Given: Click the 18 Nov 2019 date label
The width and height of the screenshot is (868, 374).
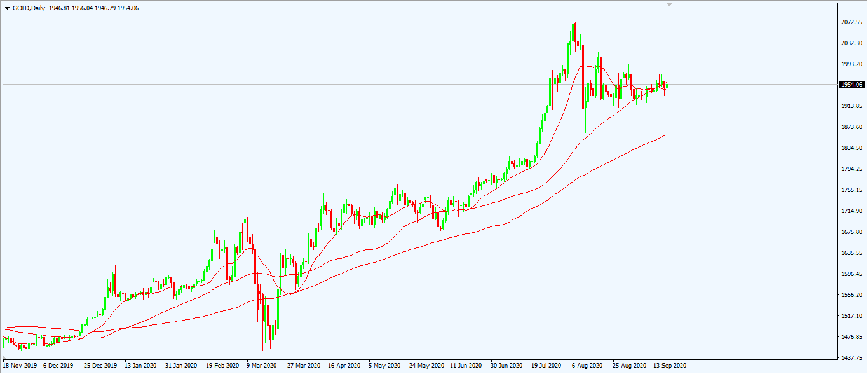Looking at the screenshot, I should tap(20, 366).
